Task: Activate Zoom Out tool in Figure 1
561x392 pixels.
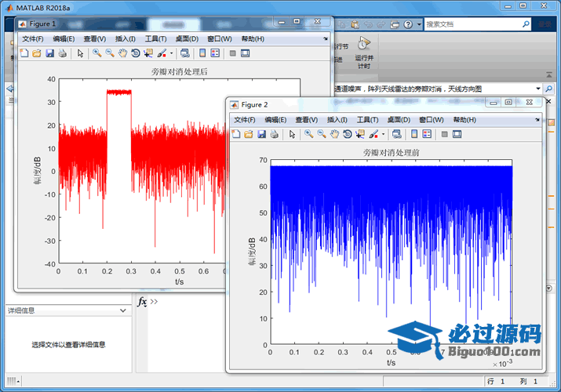Action: point(110,53)
